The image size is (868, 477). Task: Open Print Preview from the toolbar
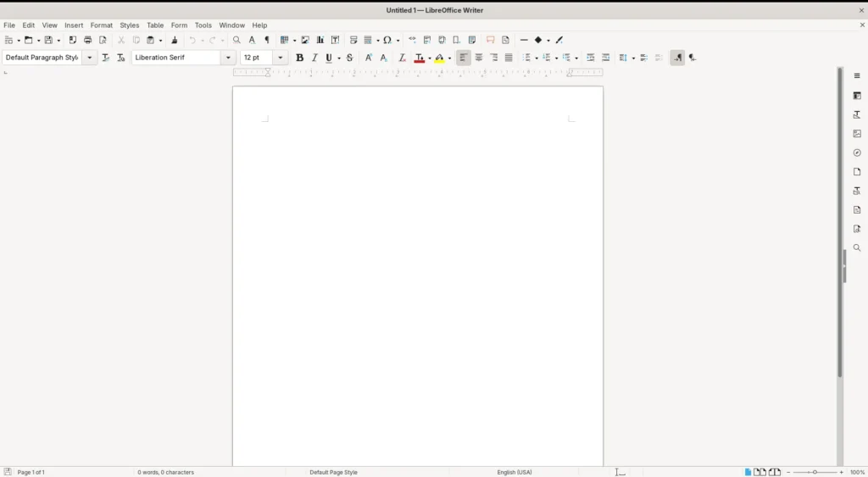103,40
